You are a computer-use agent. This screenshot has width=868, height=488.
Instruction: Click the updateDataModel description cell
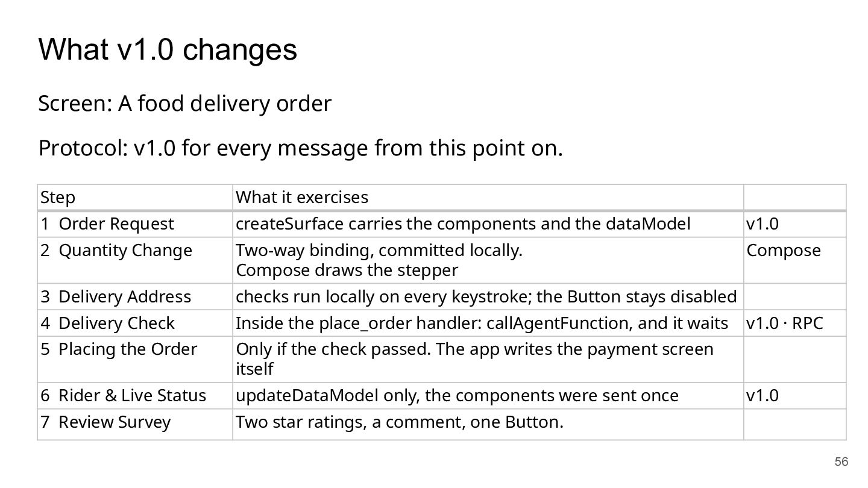point(488,395)
